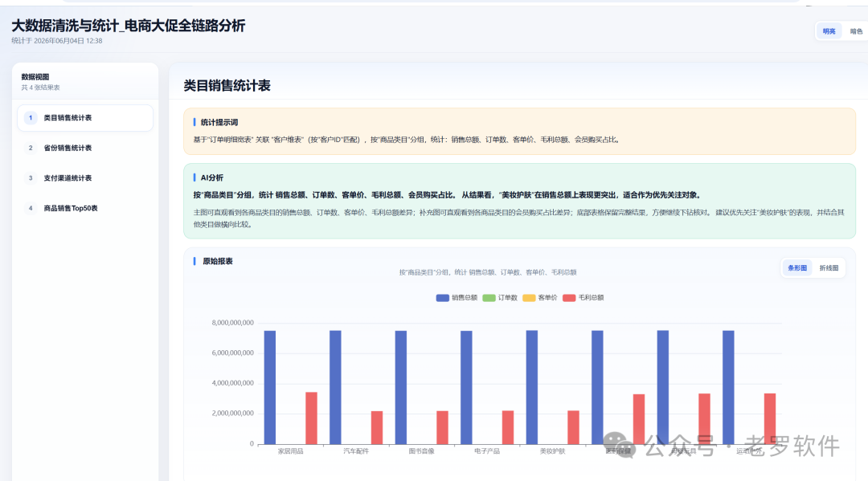868x481 pixels.
Task: Click the number 2 badge in sidebar
Action: coord(31,149)
